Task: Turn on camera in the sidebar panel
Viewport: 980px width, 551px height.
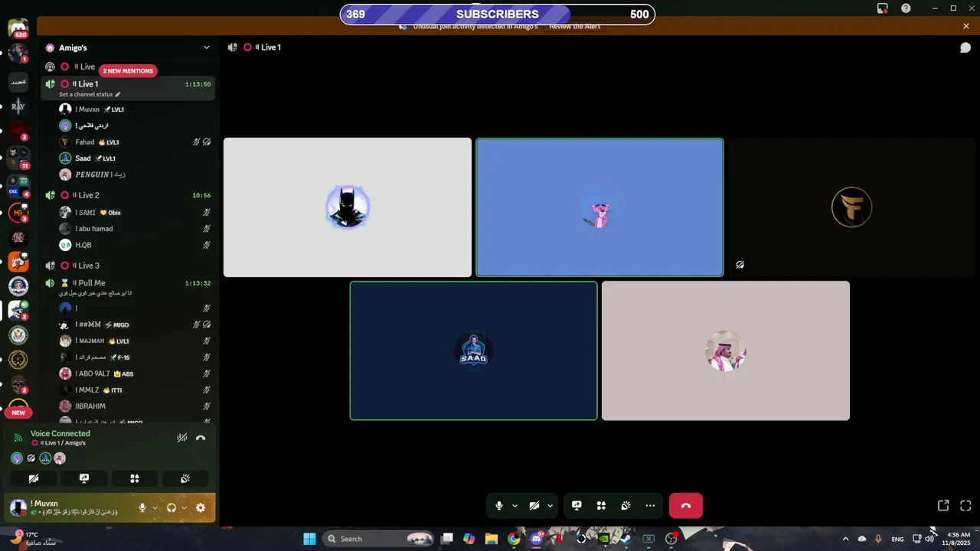Action: point(34,478)
